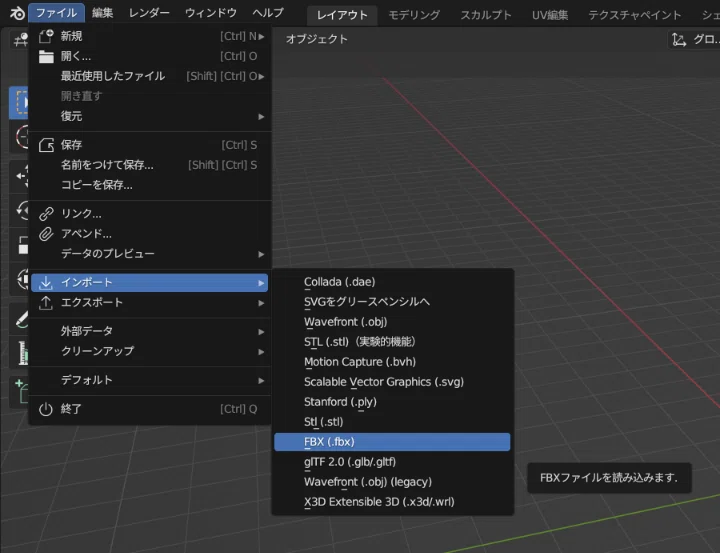Choose リンク... from File menu
The image size is (720, 553).
[150, 214]
